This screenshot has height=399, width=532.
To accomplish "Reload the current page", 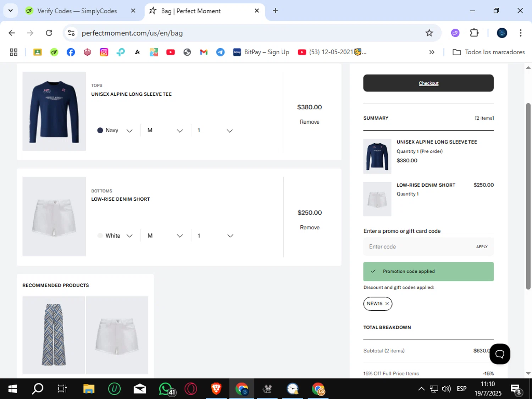I will [49, 33].
